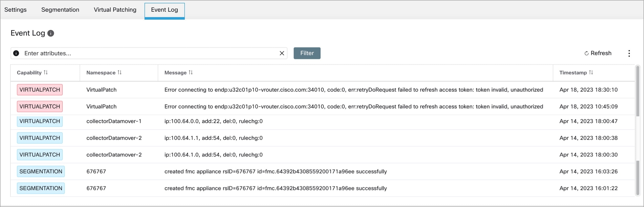Click the red VIRTUALPATCH tag dated 18:30:10

click(x=40, y=90)
